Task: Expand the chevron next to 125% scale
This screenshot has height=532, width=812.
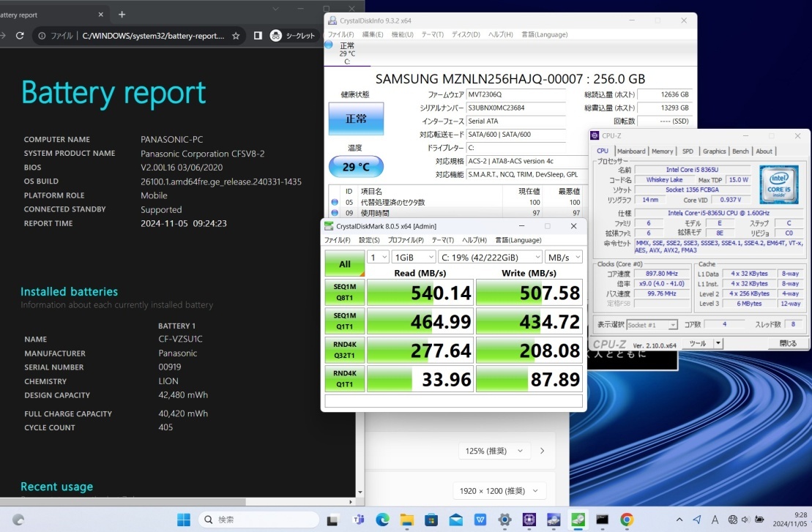Action: tap(543, 451)
